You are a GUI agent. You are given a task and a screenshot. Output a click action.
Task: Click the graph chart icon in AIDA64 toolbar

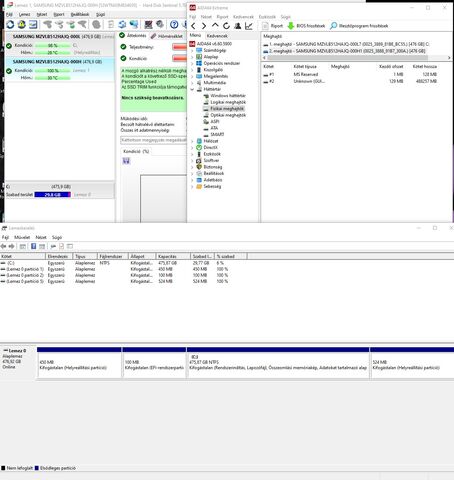point(249,26)
